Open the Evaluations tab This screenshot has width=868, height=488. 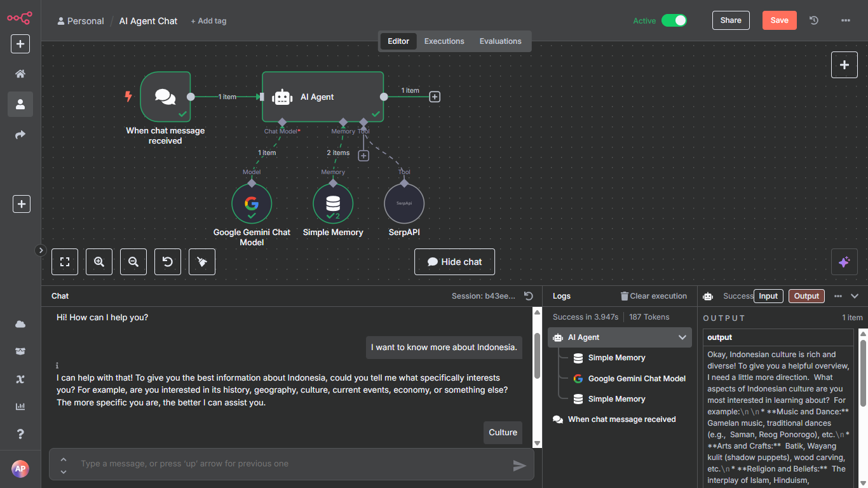(501, 41)
